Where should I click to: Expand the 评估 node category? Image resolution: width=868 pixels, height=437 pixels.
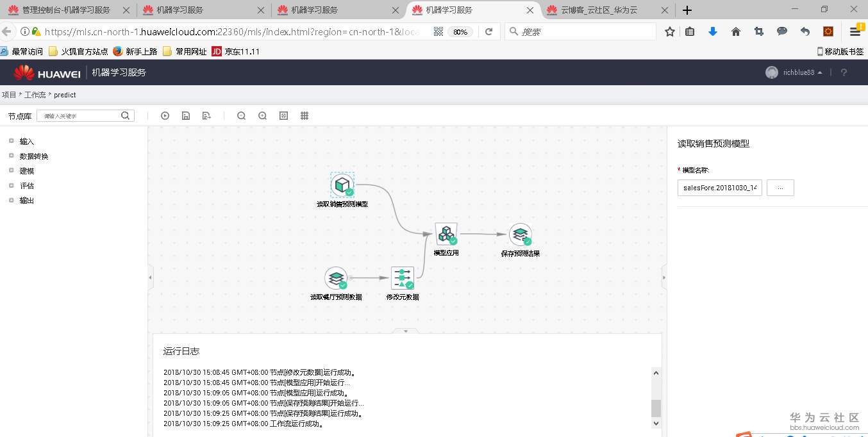[x=11, y=185]
